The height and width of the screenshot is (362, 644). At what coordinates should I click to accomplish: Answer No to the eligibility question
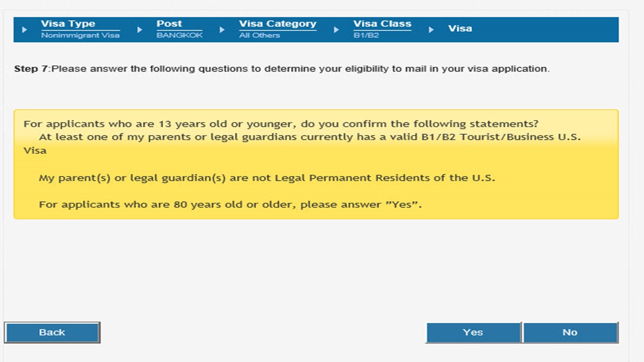pos(570,332)
